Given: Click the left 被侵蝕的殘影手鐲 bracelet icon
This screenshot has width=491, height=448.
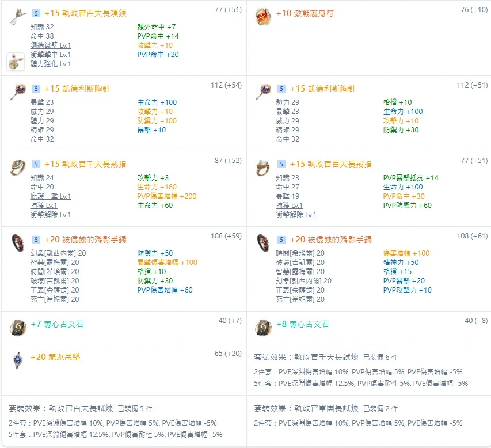Looking at the screenshot, I should click(18, 243).
